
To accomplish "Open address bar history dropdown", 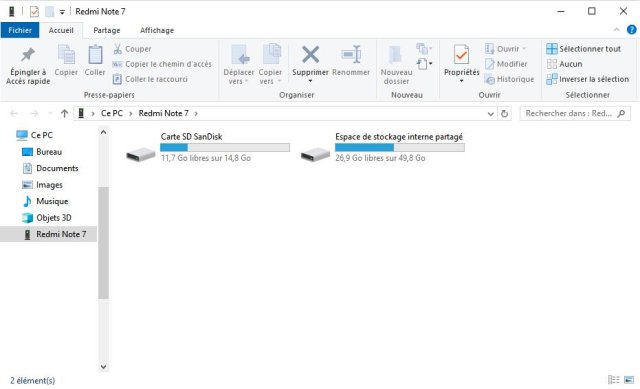I will coord(491,114).
